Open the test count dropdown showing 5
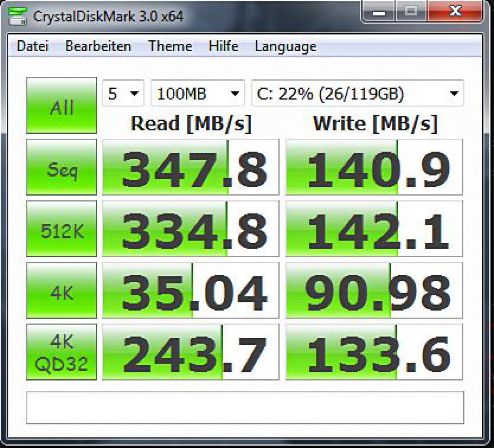 pos(123,93)
